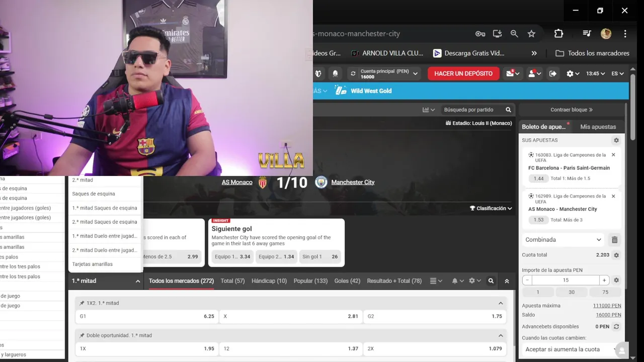Select the quick stake 75 button
The image size is (644, 362).
click(605, 292)
